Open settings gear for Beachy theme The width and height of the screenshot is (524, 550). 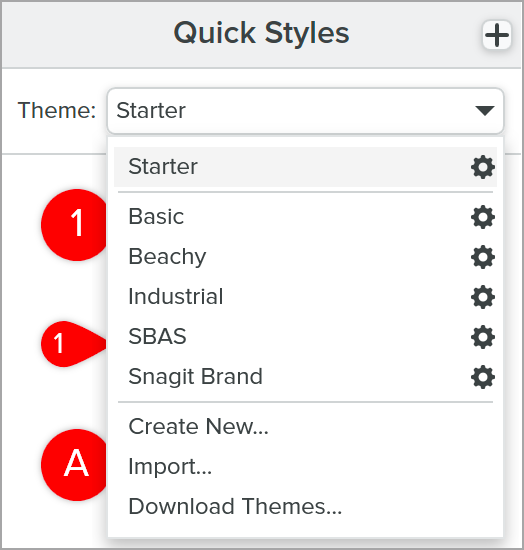coord(483,257)
